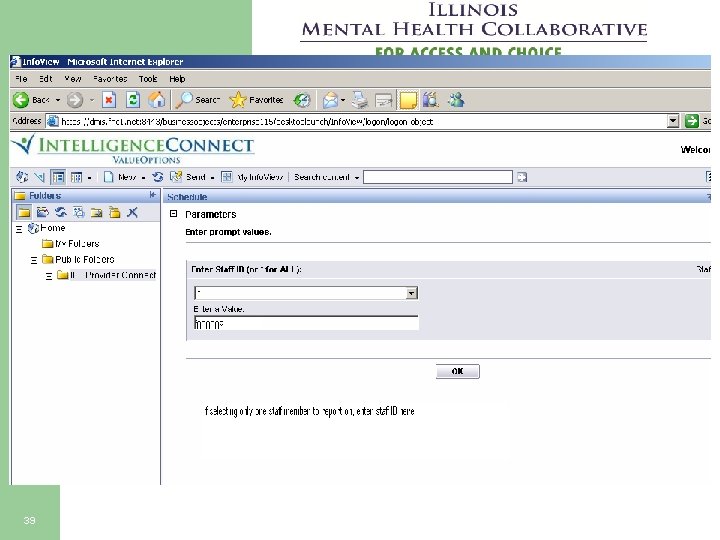The image size is (720, 540).
Task: Click the folder properties icon in Folders toolbar
Action: coord(79,212)
